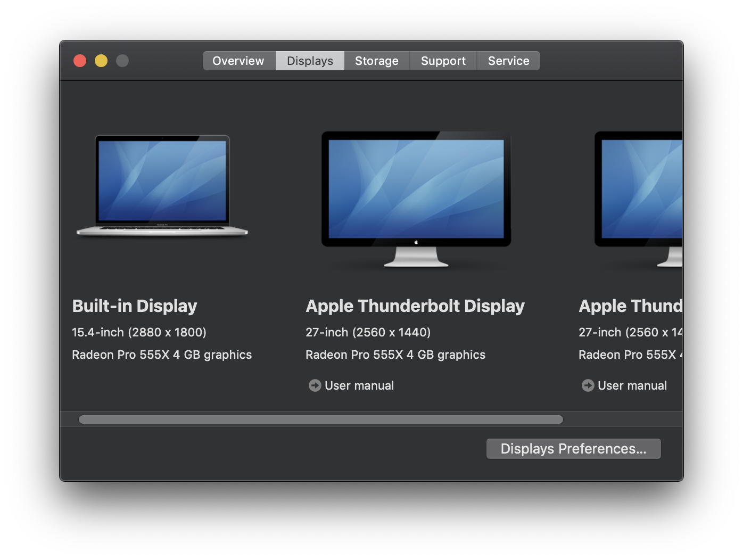Click the "Built-in Display" heading

[x=135, y=306]
